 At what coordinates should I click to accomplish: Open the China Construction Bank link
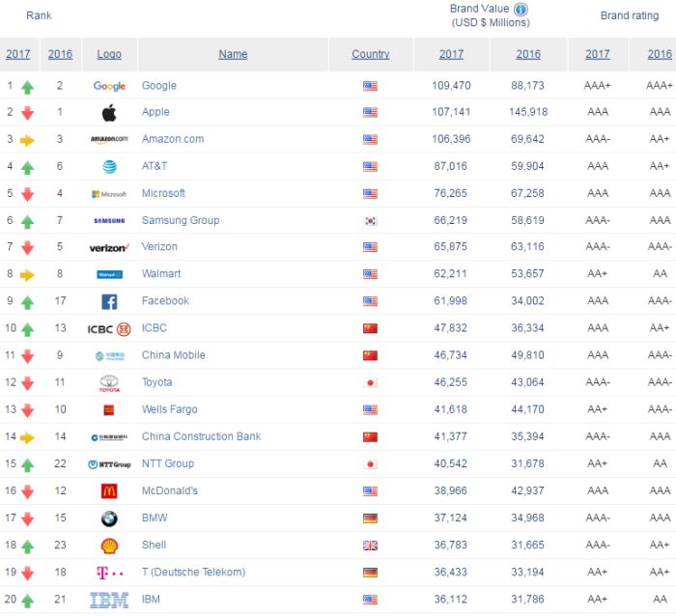[201, 437]
